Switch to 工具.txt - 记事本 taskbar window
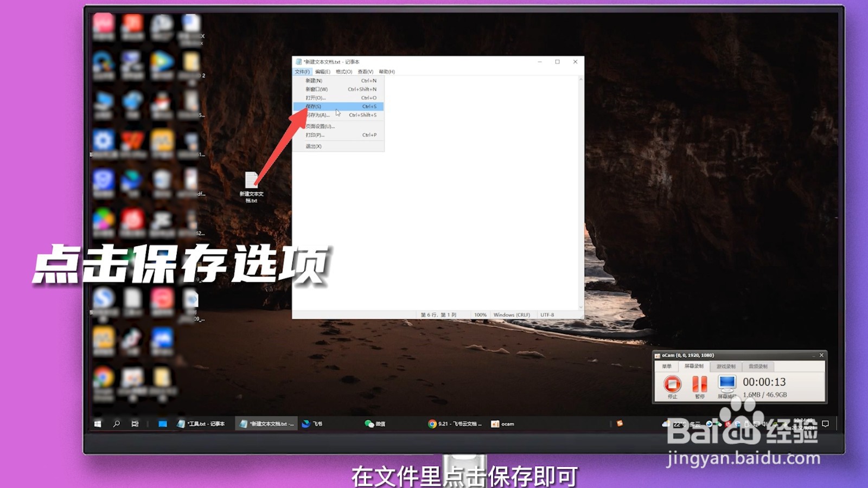 [201, 424]
